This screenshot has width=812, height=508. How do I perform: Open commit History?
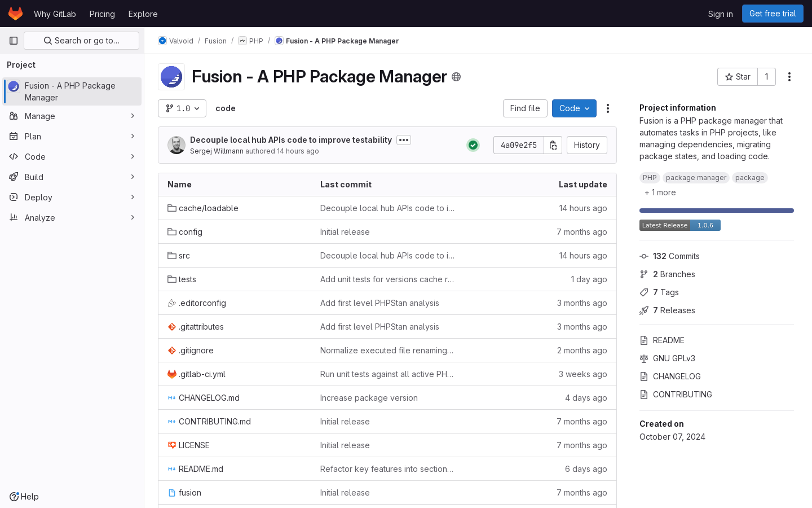click(586, 145)
